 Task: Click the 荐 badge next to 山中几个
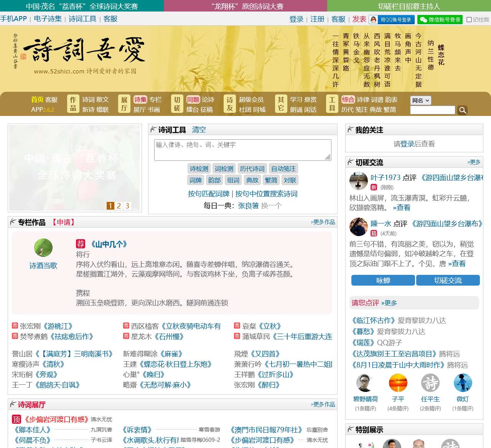click(81, 244)
